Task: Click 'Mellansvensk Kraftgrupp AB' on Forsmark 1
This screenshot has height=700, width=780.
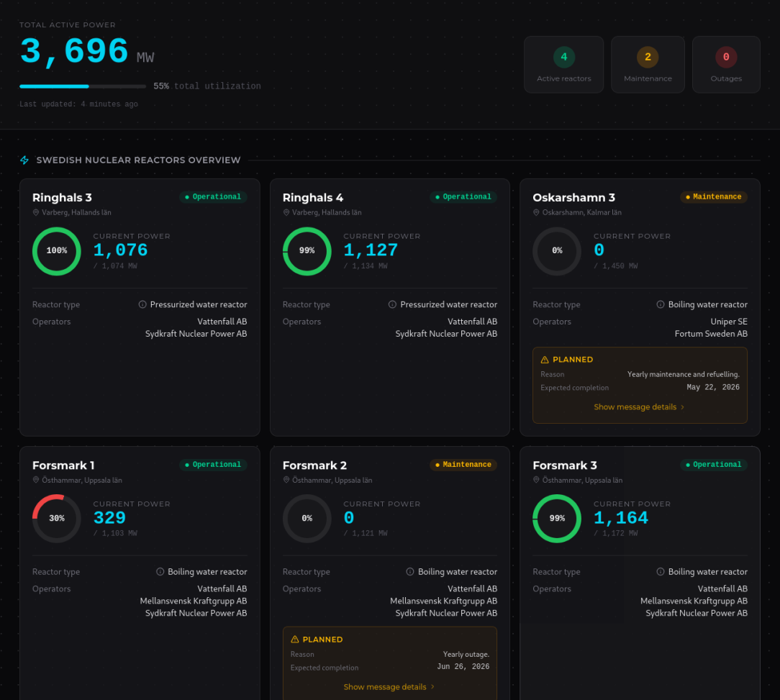Action: click(194, 601)
